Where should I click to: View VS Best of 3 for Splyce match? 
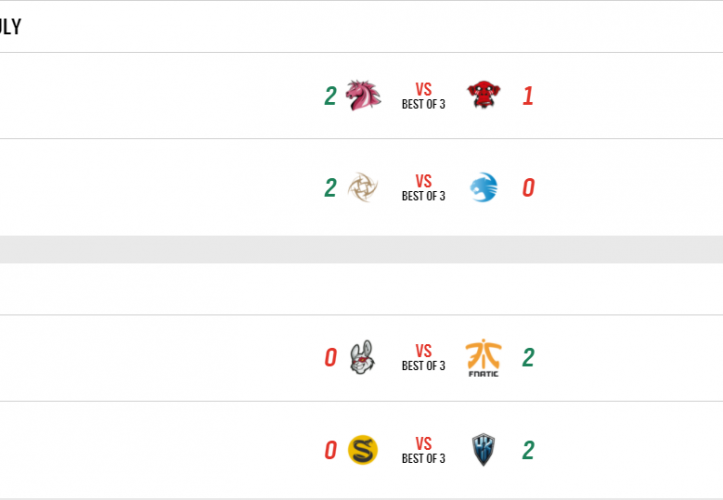[x=423, y=451]
